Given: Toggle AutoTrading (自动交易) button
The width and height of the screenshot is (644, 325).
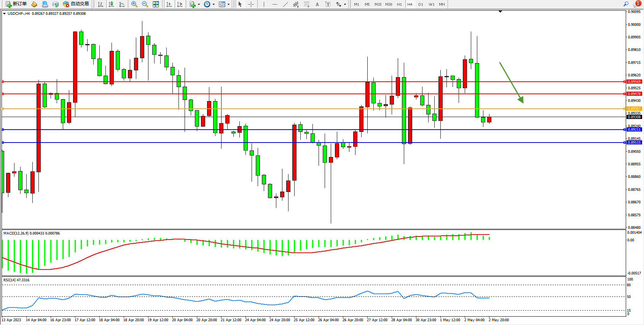Looking at the screenshot, I should click(x=76, y=4).
